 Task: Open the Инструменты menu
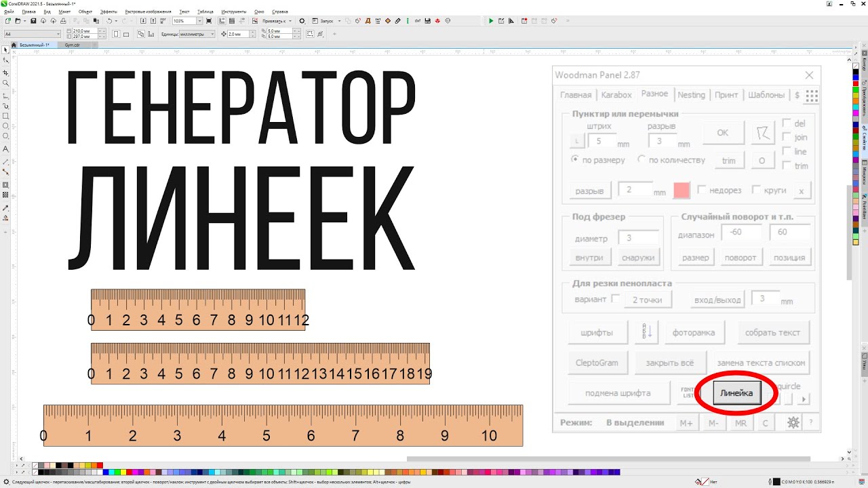coord(234,12)
